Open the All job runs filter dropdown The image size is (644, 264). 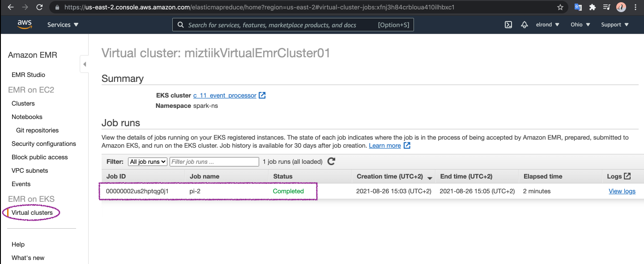tap(148, 162)
